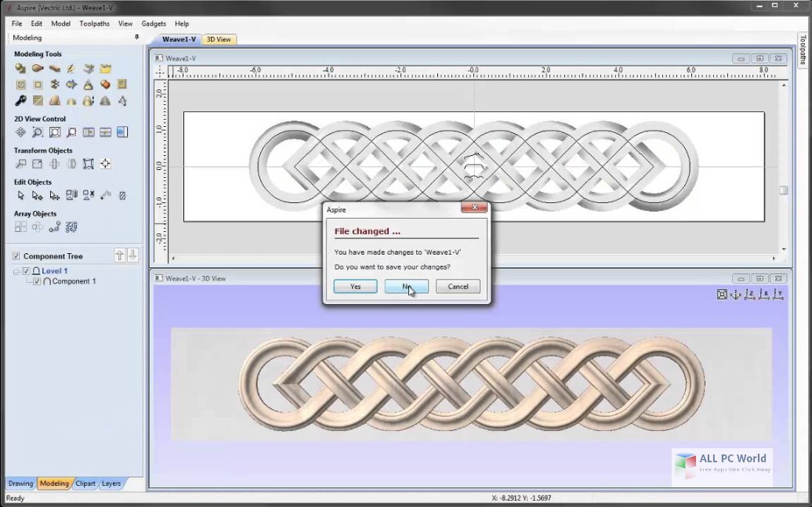The height and width of the screenshot is (507, 812).
Task: Switch to the Layers tab
Action: coord(111,483)
